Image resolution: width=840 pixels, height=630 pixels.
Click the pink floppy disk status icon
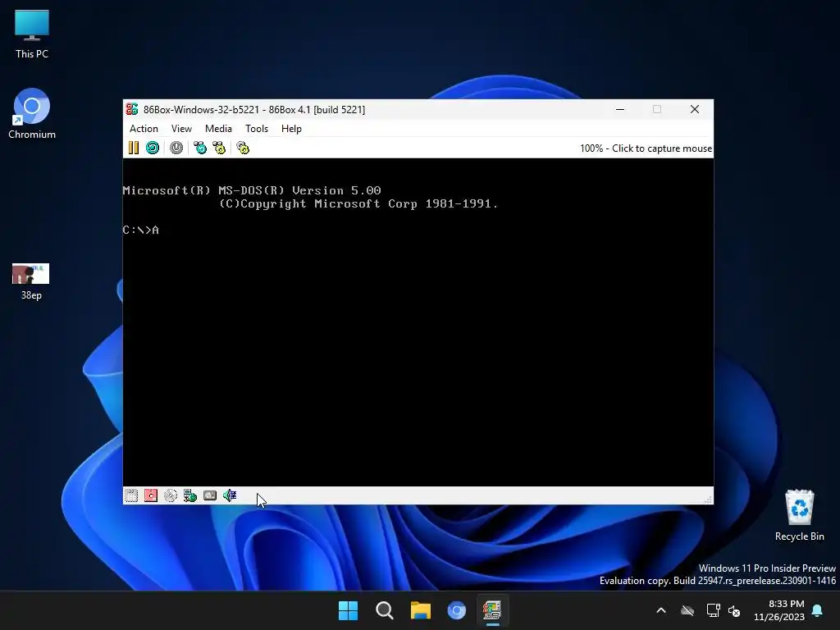click(151, 495)
